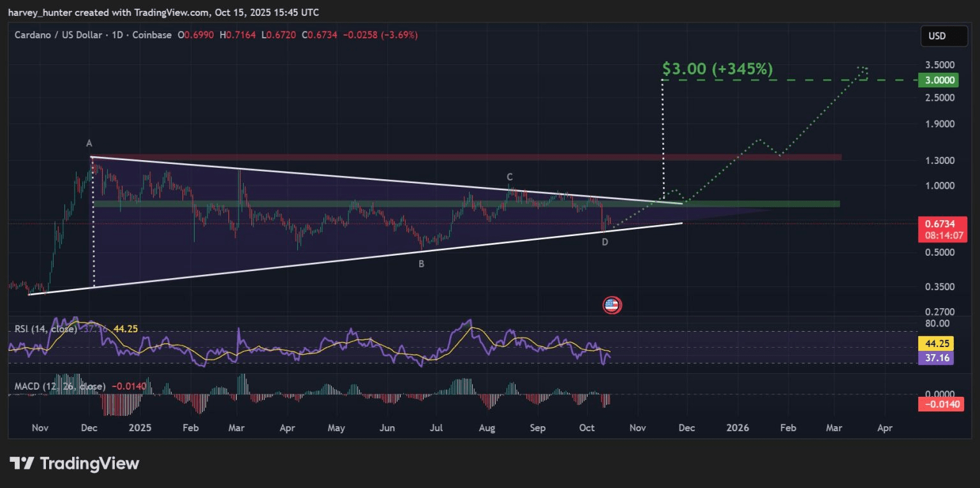Click the MACD (12, 26, close) legend

point(60,387)
